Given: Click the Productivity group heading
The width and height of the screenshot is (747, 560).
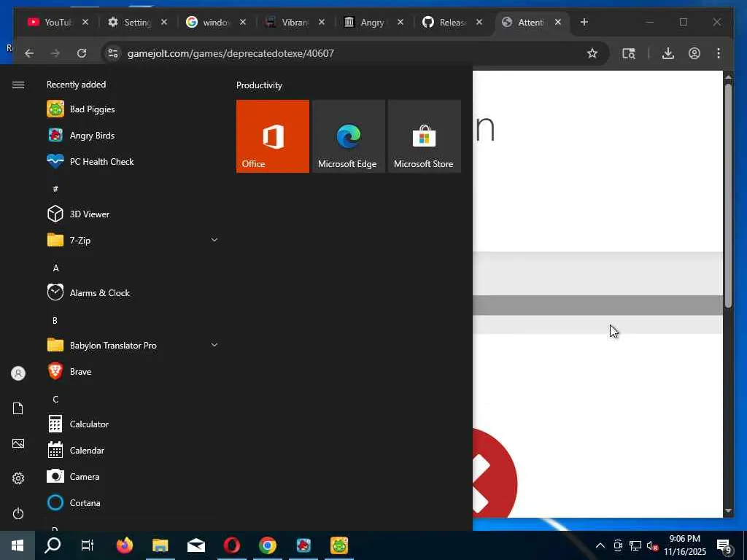Looking at the screenshot, I should coord(259,85).
